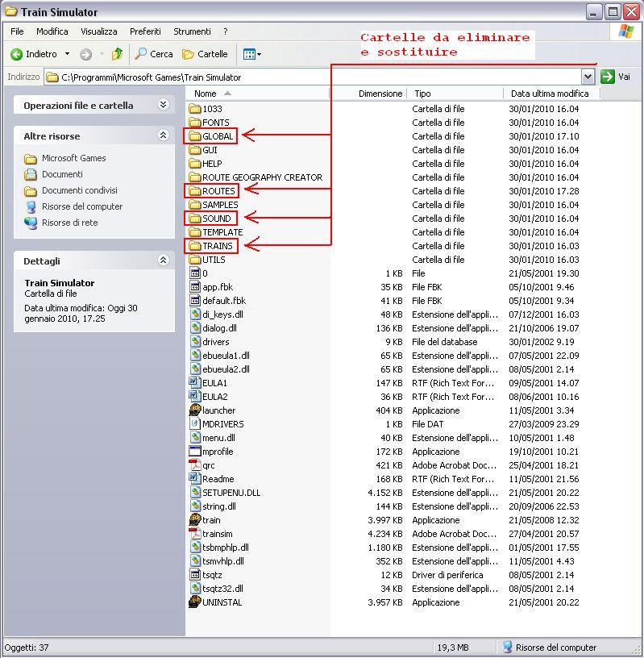Select the mprofile application icon
Screen dimensions: 644x658
pyautogui.click(x=195, y=451)
